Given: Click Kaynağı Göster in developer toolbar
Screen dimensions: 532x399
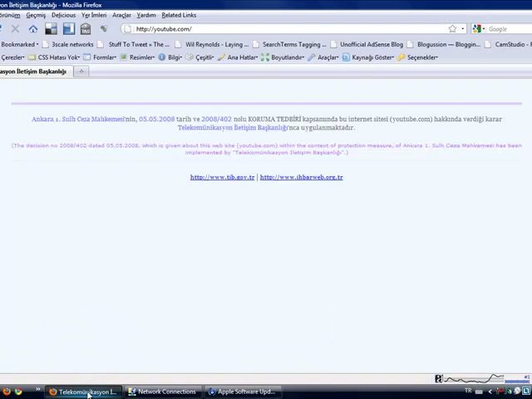Looking at the screenshot, I should 368,57.
